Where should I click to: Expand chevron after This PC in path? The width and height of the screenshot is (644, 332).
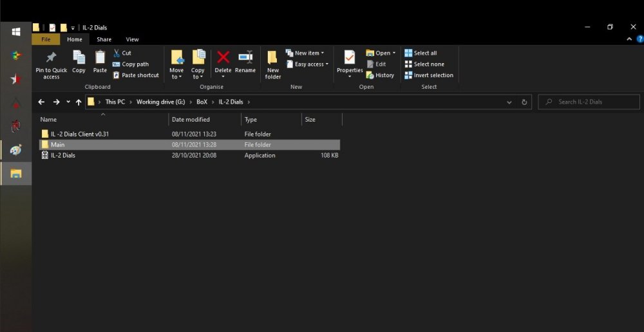pyautogui.click(x=131, y=102)
